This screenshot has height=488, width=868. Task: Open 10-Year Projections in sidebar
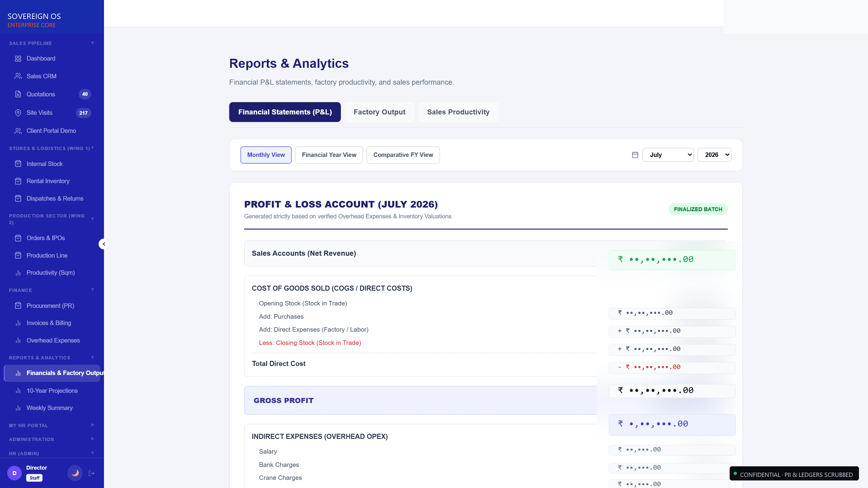tap(52, 391)
